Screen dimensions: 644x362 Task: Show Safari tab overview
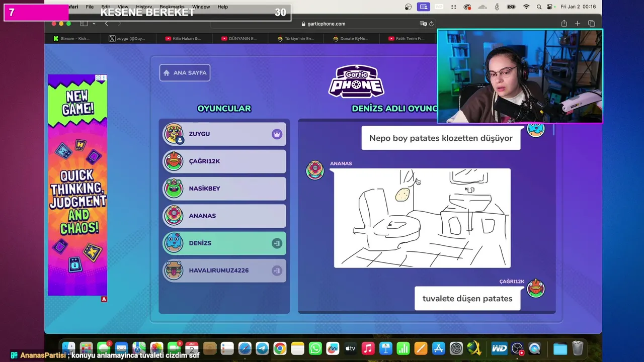[592, 24]
